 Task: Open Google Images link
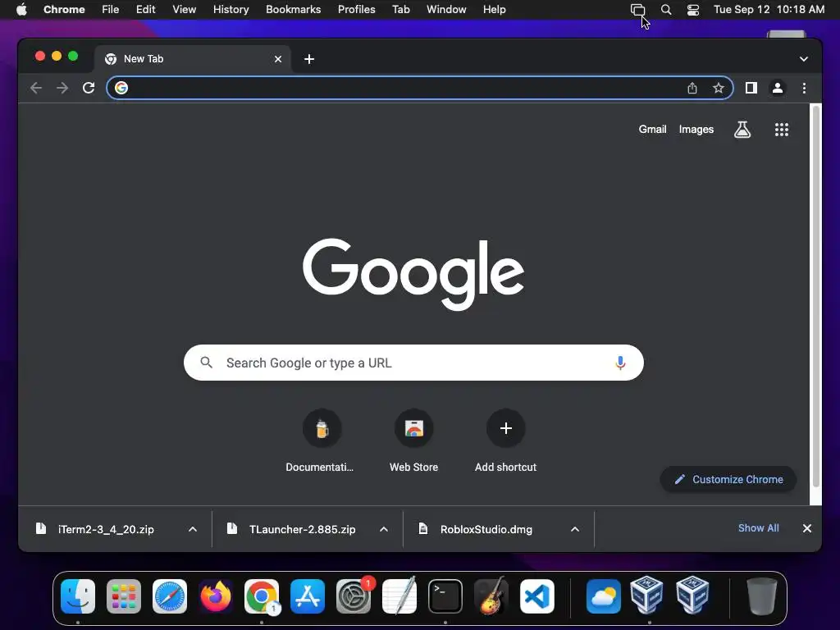coord(696,129)
